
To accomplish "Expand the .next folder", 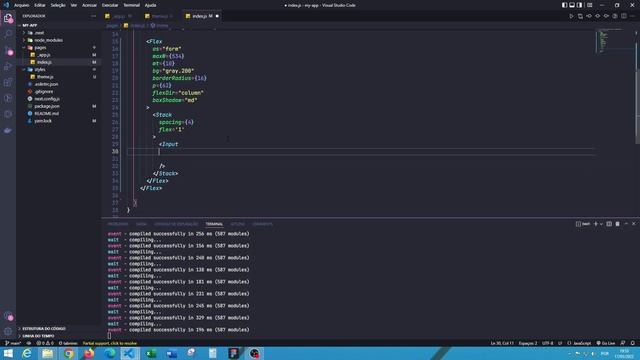I will click(x=39, y=33).
